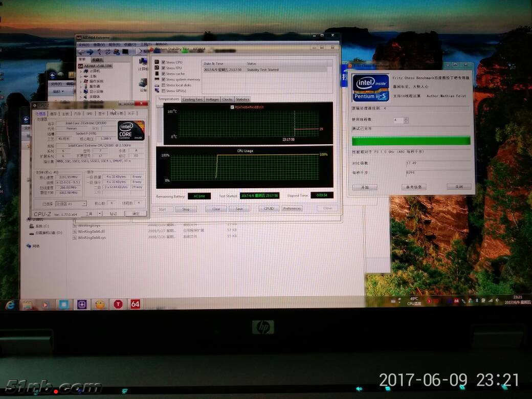This screenshot has width=532, height=399.
Task: Click icon beside Stress cache option
Action: point(157,74)
